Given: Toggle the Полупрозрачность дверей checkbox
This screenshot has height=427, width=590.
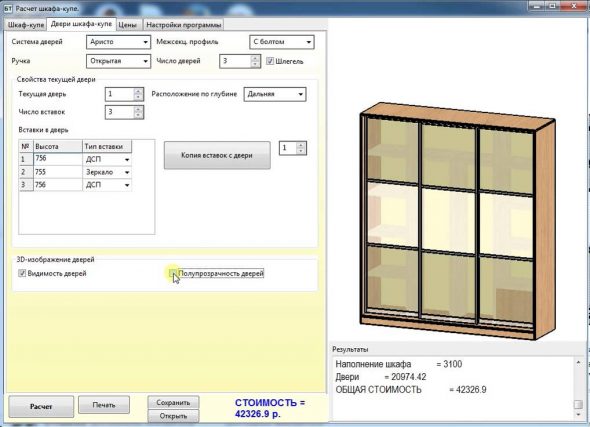Looking at the screenshot, I should click(173, 273).
